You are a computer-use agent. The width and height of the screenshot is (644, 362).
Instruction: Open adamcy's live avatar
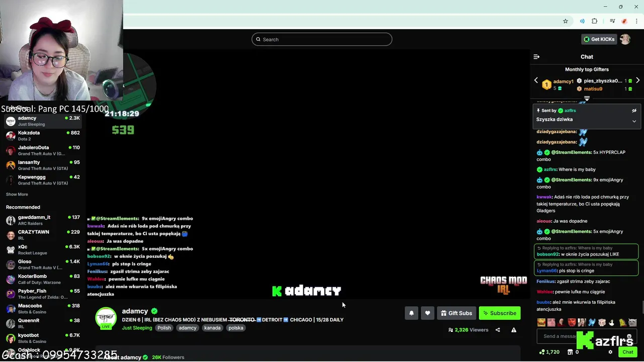point(106,318)
